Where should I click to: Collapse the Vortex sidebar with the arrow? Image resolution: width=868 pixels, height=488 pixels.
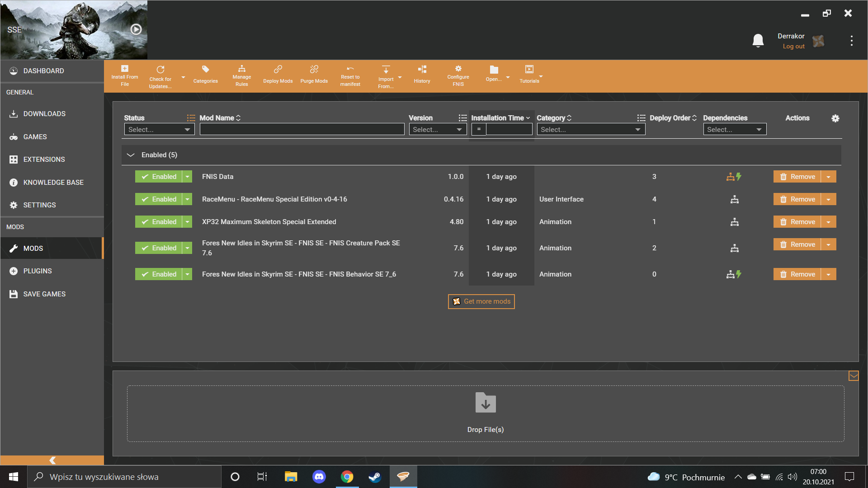point(52,460)
